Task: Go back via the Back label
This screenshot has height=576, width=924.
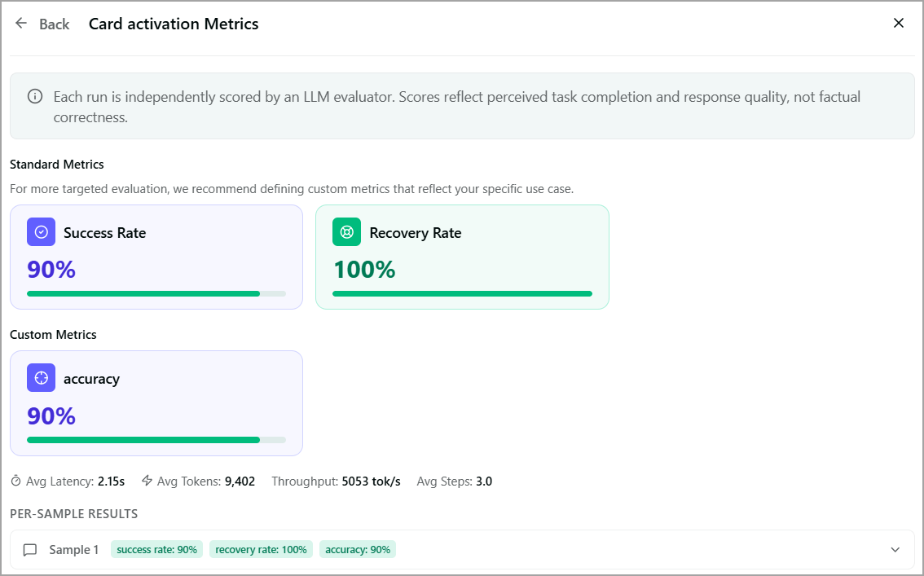Action: coord(55,24)
